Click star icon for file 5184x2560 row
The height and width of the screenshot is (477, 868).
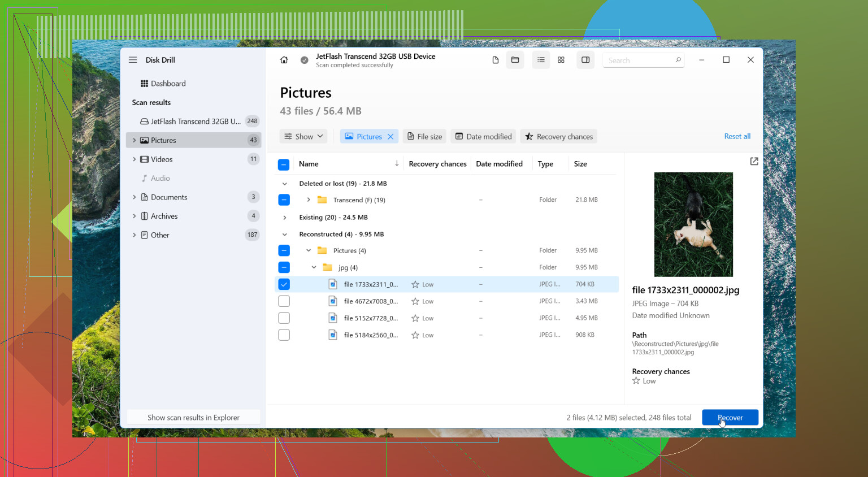[415, 336]
